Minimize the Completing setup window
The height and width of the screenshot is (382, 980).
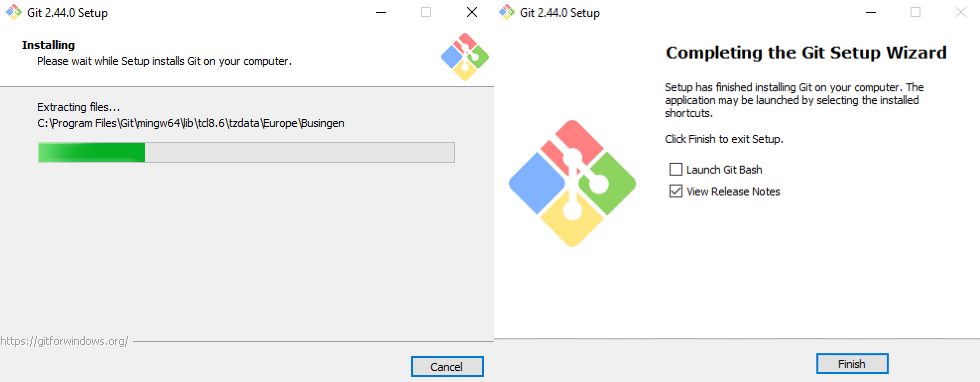[871, 13]
